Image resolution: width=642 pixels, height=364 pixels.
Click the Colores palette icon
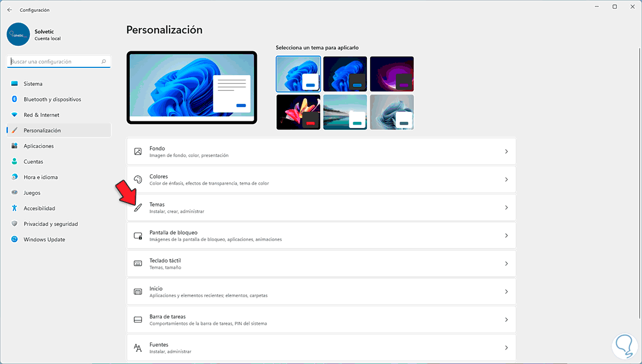point(137,180)
